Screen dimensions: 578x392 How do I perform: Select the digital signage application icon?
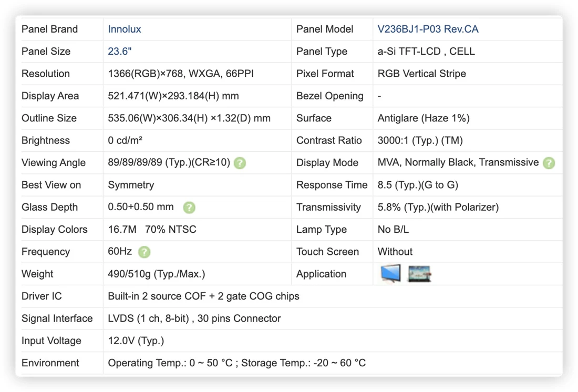(x=419, y=274)
